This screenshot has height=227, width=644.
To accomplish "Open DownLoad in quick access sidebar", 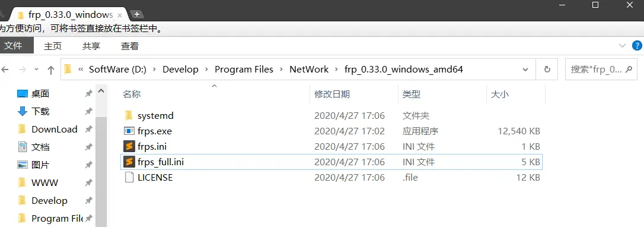I will [54, 129].
